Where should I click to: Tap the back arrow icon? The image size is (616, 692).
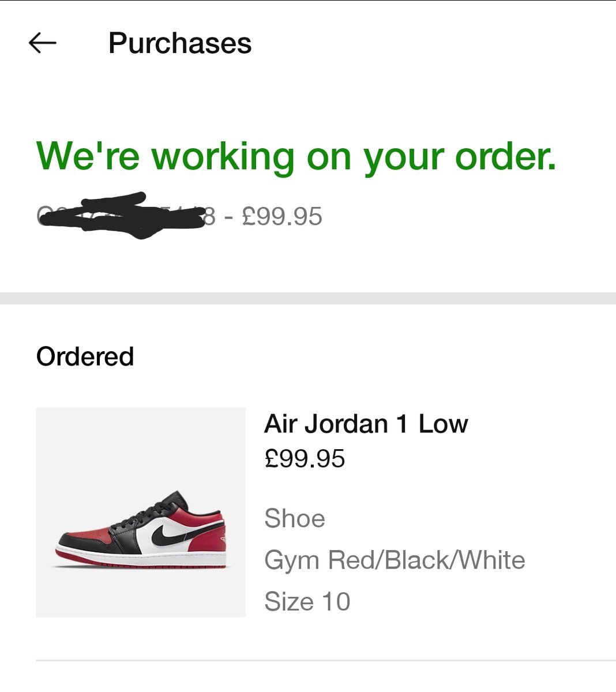[42, 43]
